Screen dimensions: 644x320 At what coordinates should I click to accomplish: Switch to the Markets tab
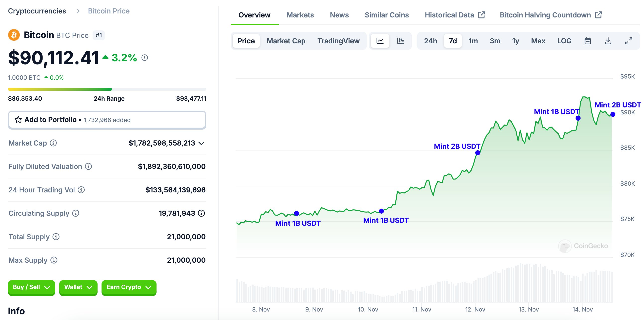(300, 14)
